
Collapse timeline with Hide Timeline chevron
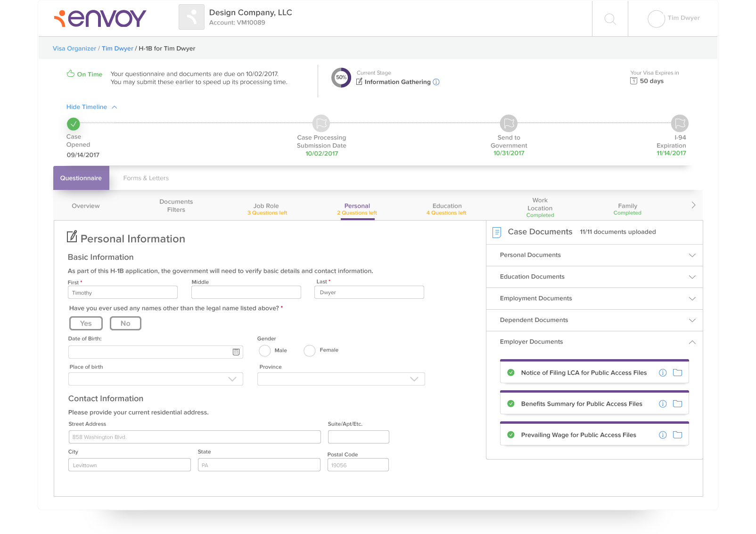115,107
